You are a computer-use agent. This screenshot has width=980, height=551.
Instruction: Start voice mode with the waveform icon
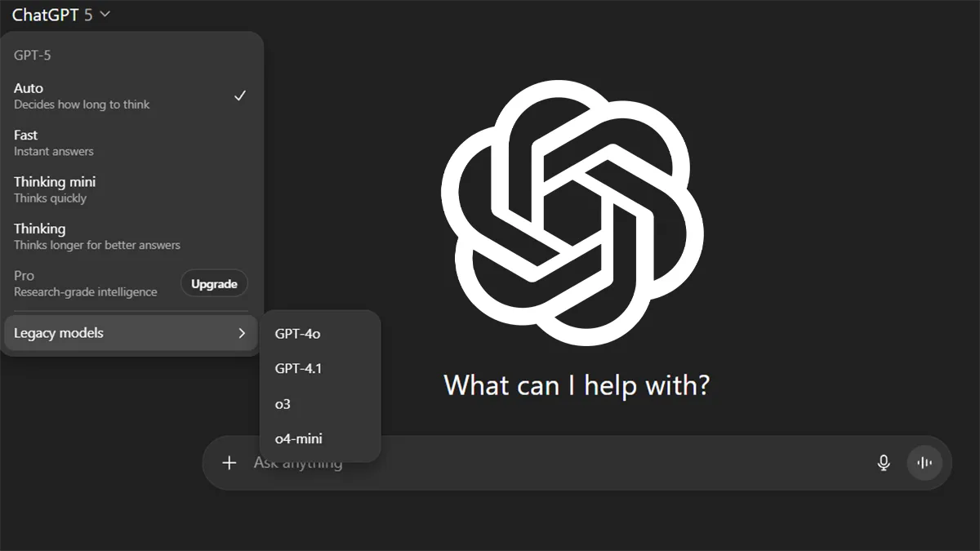pos(924,463)
